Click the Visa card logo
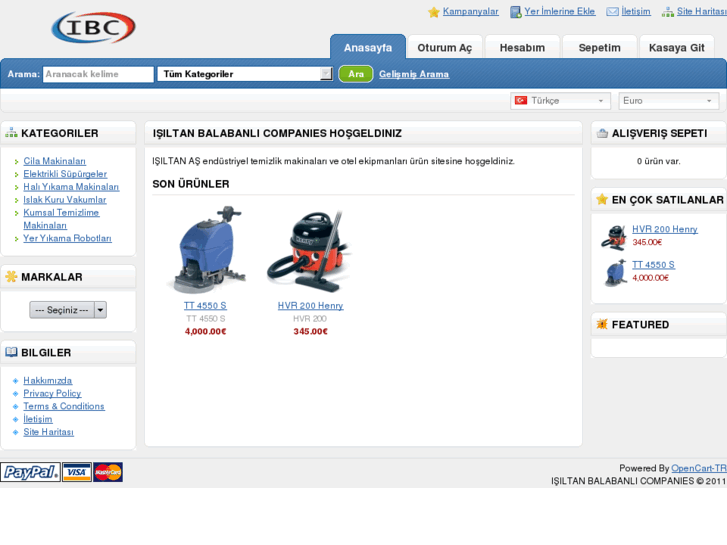The height and width of the screenshot is (545, 727). (77, 472)
